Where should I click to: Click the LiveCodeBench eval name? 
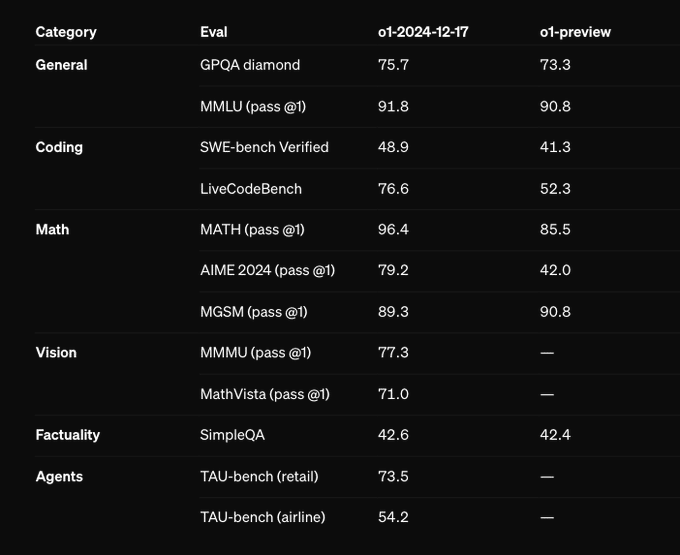pos(251,189)
